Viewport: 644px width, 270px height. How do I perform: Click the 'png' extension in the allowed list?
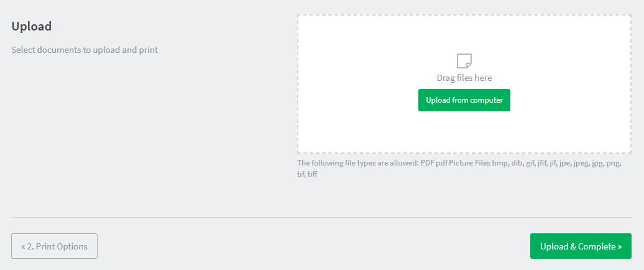pos(613,163)
